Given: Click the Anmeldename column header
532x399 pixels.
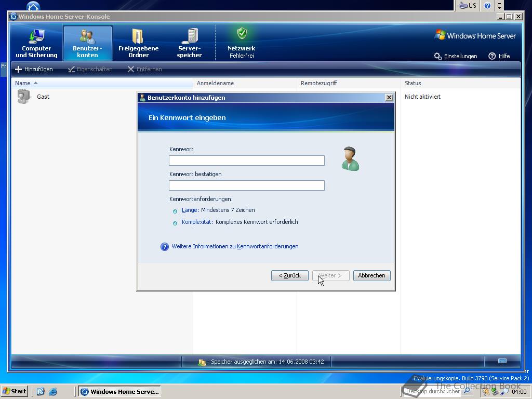Looking at the screenshot, I should click(245, 83).
